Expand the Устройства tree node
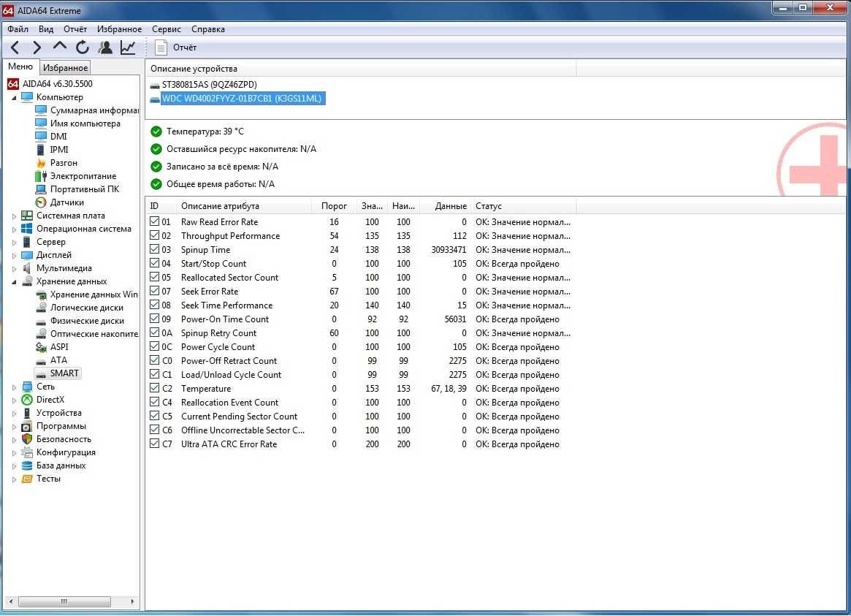The height and width of the screenshot is (616, 851). coord(14,413)
